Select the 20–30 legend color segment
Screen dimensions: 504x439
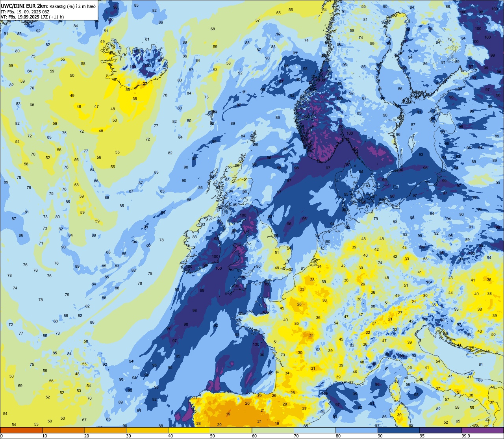pyautogui.click(x=105, y=430)
